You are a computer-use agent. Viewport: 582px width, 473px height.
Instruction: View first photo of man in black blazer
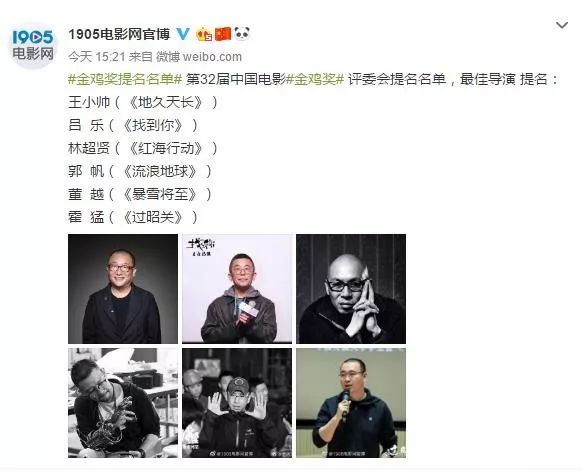click(x=123, y=288)
